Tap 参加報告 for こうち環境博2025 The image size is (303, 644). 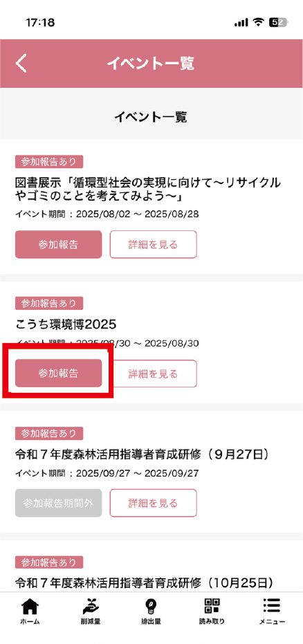coord(58,374)
